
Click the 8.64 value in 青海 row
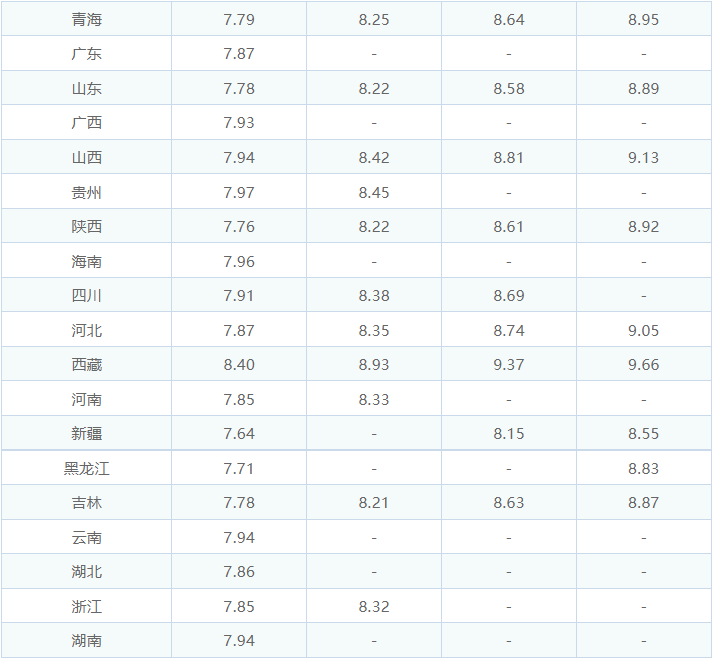click(509, 20)
